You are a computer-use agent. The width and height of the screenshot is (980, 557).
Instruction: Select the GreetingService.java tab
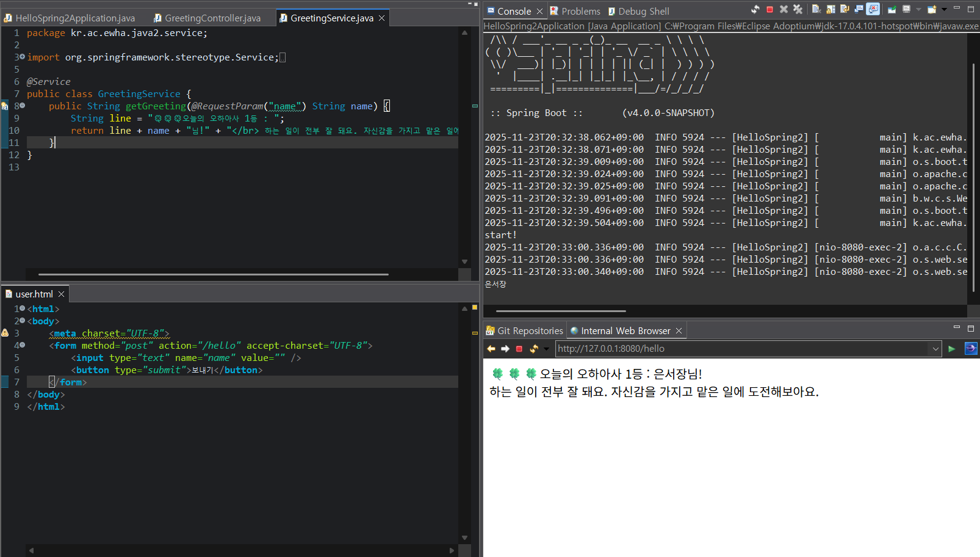pyautogui.click(x=332, y=18)
